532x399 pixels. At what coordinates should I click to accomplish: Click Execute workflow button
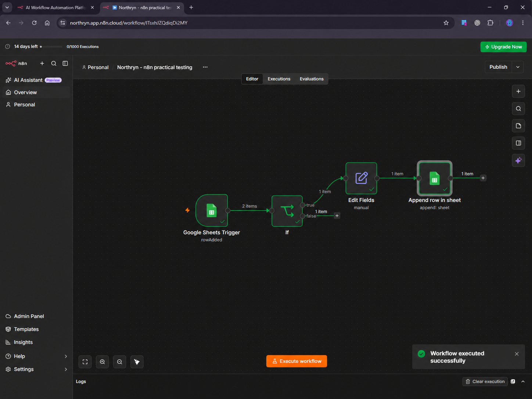click(x=296, y=361)
